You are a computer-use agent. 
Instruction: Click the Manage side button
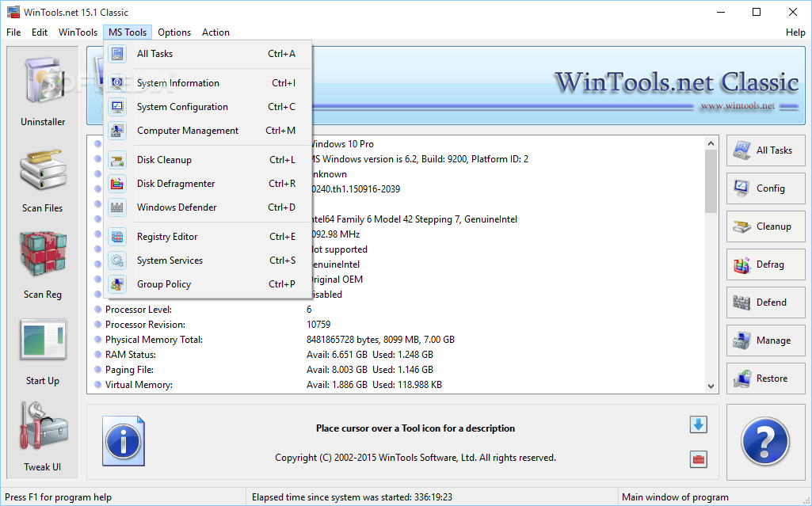(765, 341)
